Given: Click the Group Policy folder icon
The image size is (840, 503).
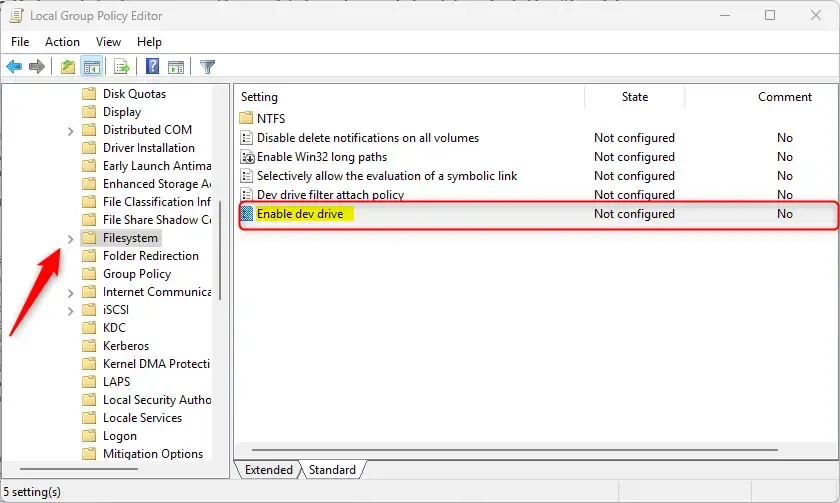Looking at the screenshot, I should point(89,274).
